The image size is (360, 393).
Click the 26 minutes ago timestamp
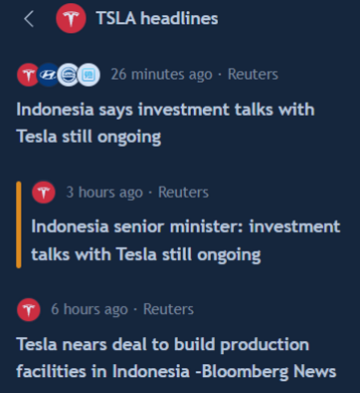162,75
